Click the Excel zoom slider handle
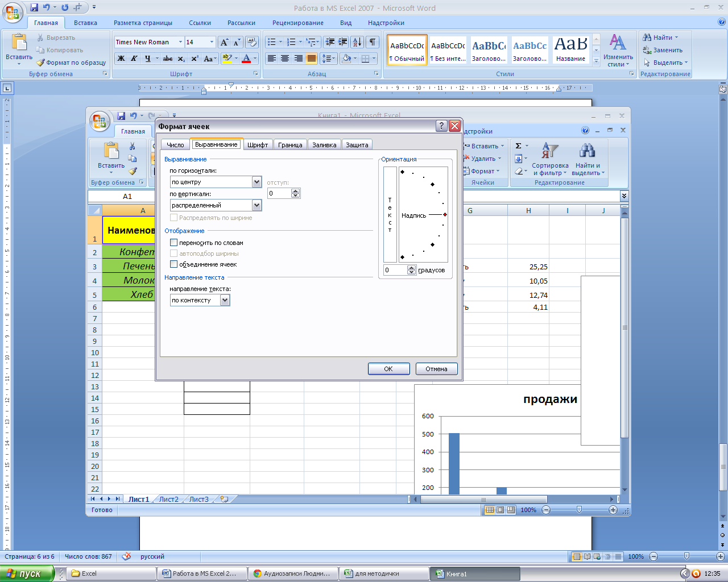The height and width of the screenshot is (582, 728). (x=579, y=510)
